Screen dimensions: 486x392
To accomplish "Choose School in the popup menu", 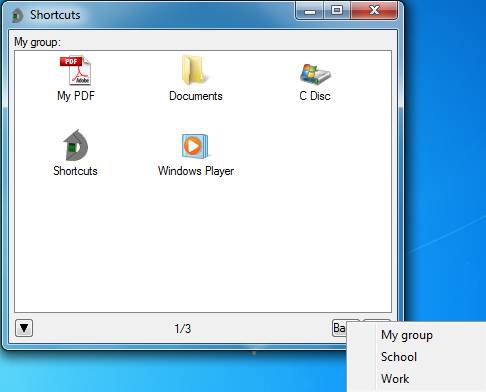I will pyautogui.click(x=399, y=357).
